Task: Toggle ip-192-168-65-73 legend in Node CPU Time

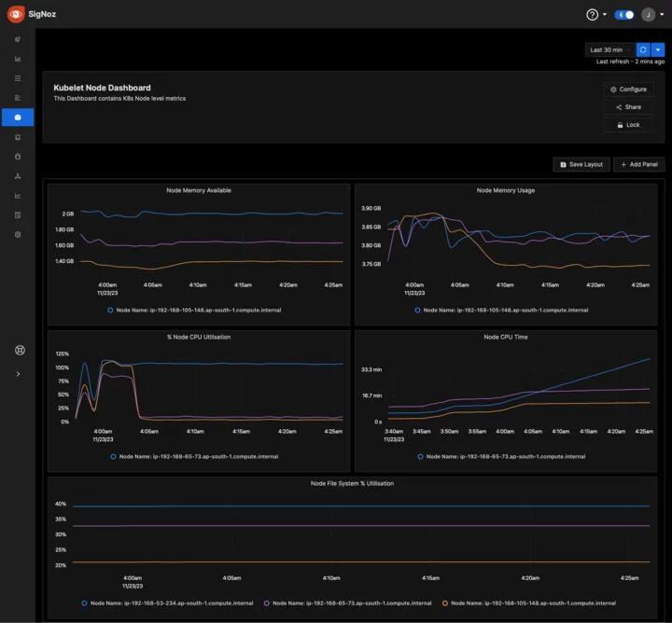Action: 501,456
